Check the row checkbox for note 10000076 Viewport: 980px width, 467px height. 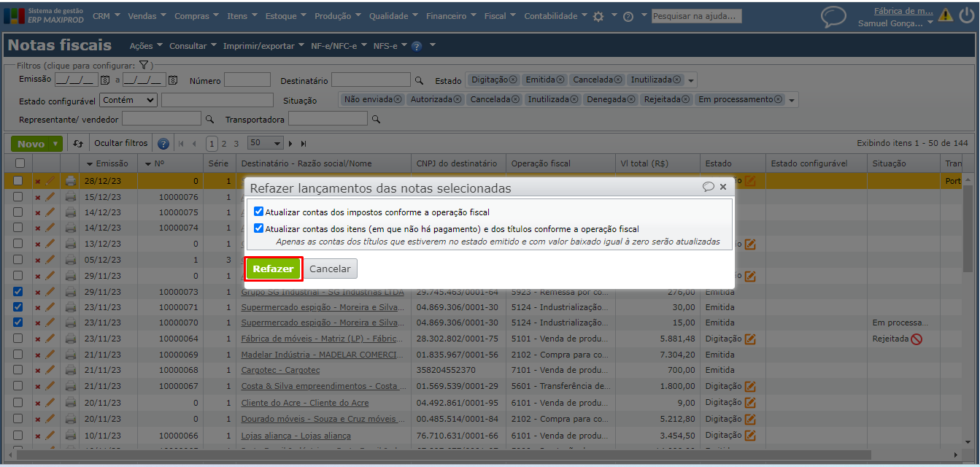point(18,197)
